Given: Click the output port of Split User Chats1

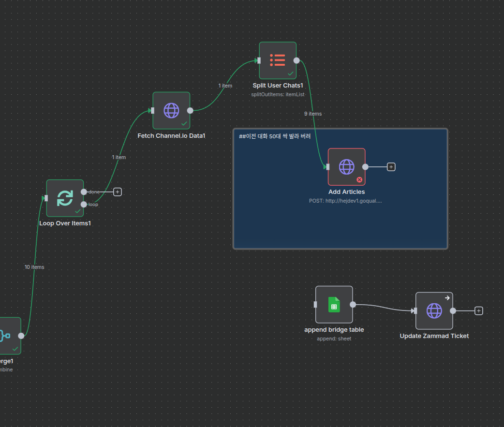Looking at the screenshot, I should (x=296, y=60).
